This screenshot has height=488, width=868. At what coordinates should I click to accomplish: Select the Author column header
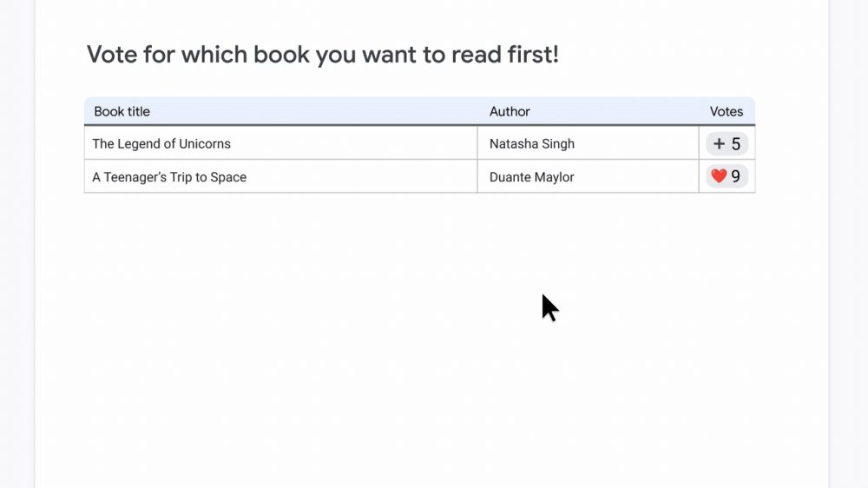[x=510, y=111]
